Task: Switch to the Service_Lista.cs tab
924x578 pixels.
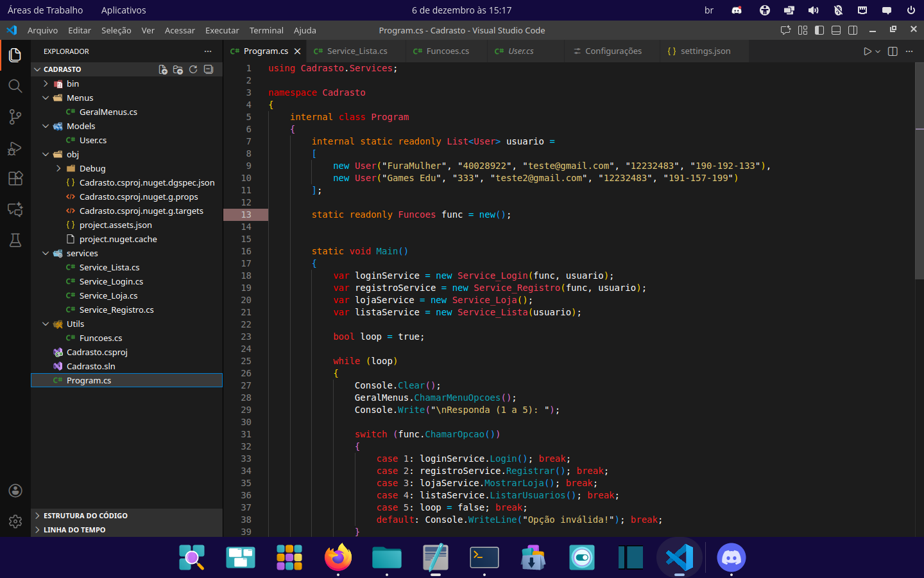Action: pos(355,51)
